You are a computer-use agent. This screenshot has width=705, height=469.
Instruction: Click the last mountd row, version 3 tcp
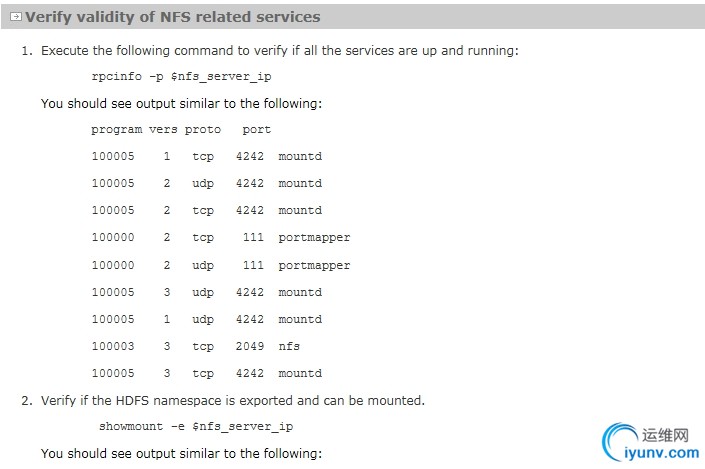[207, 373]
